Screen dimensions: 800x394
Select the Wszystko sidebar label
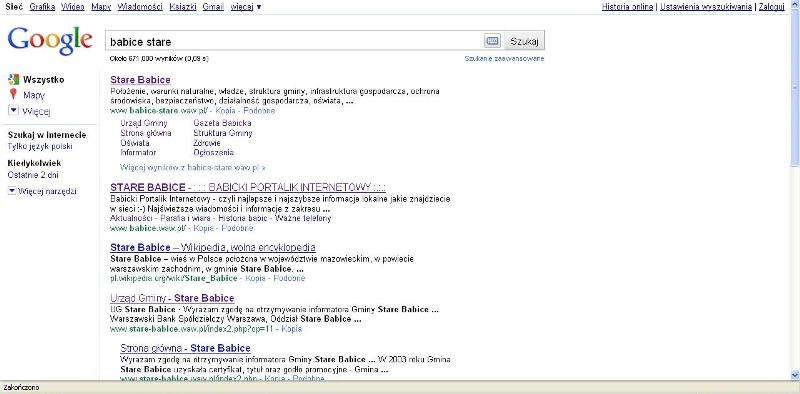[x=43, y=80]
